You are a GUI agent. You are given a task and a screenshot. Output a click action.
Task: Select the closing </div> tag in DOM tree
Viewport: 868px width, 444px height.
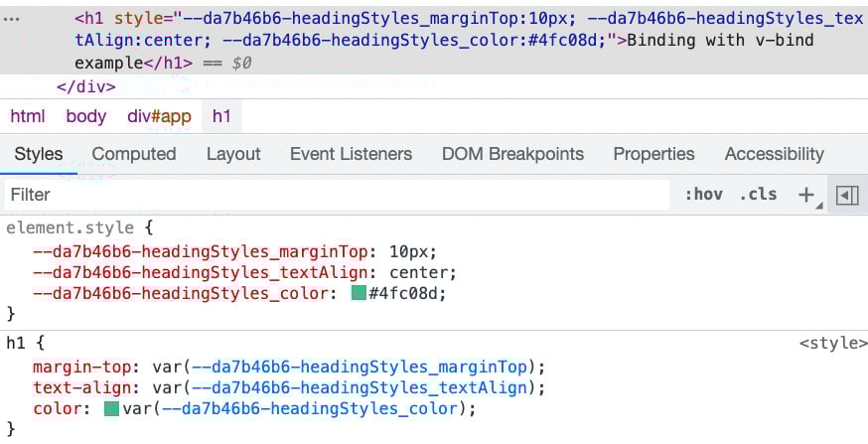pos(85,87)
